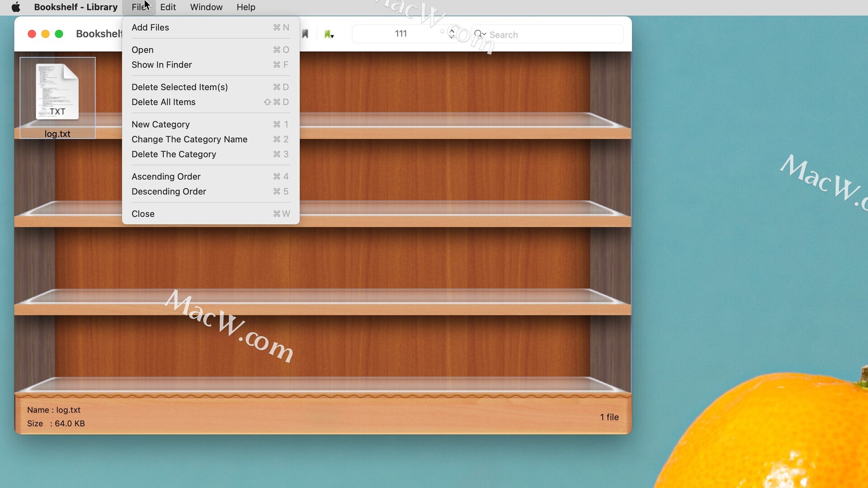Click the magnifier search options icon
Screen dimensions: 868x488
click(480, 34)
